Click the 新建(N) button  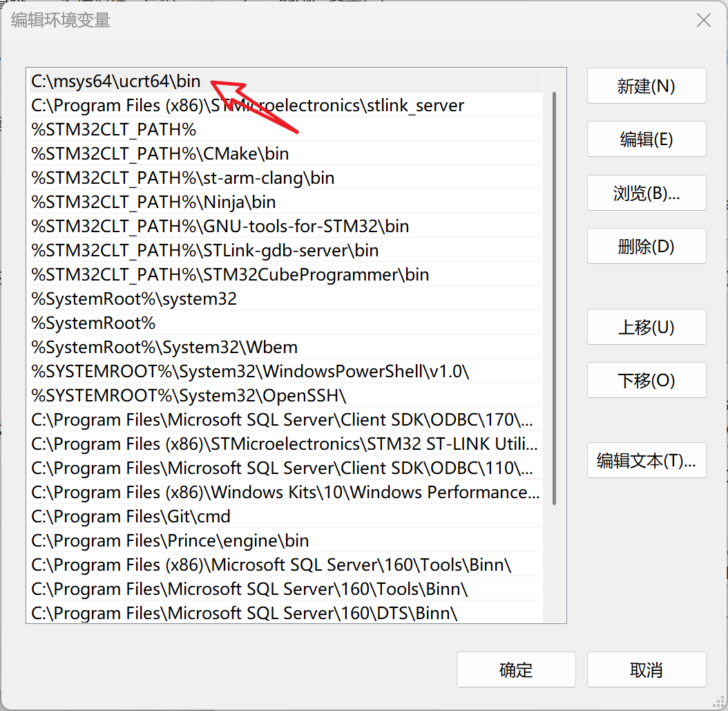(646, 86)
